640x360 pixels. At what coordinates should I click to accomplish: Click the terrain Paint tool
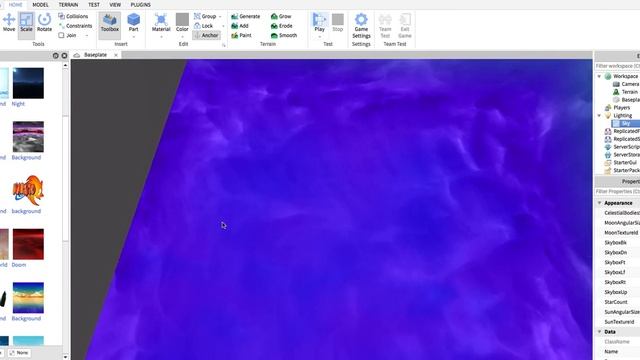click(x=241, y=36)
